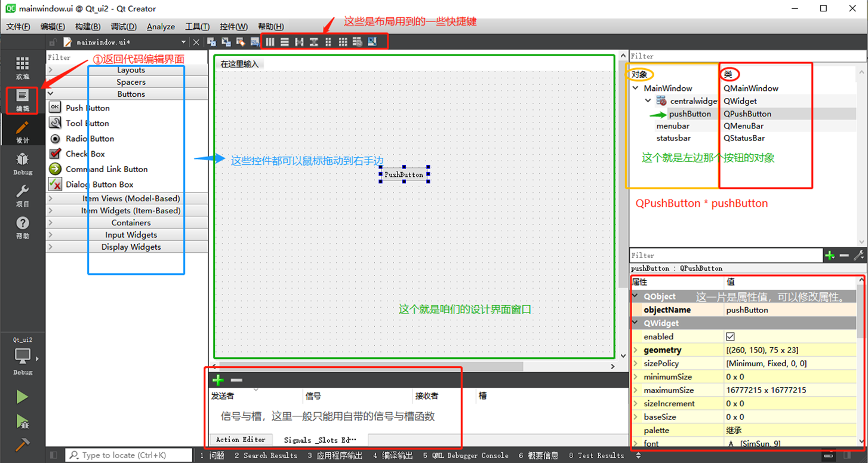The width and height of the screenshot is (868, 463).
Task: Add a dynamic property with green plus
Action: pos(830,256)
